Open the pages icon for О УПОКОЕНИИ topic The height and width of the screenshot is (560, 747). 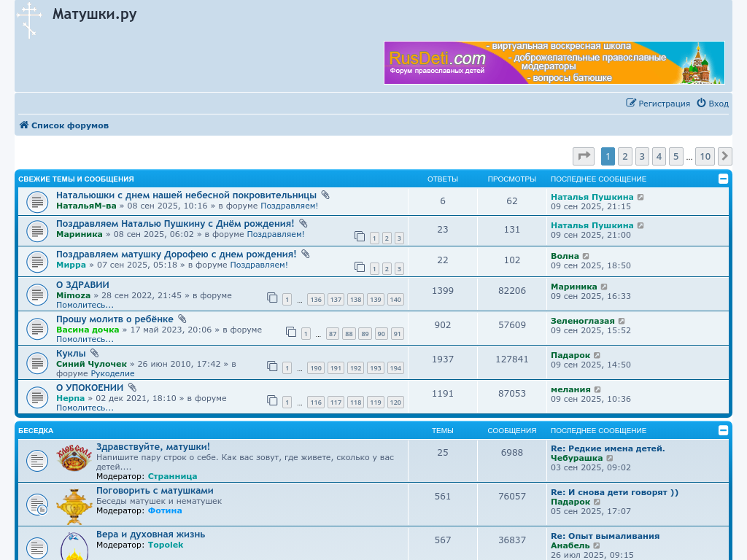click(x=272, y=400)
